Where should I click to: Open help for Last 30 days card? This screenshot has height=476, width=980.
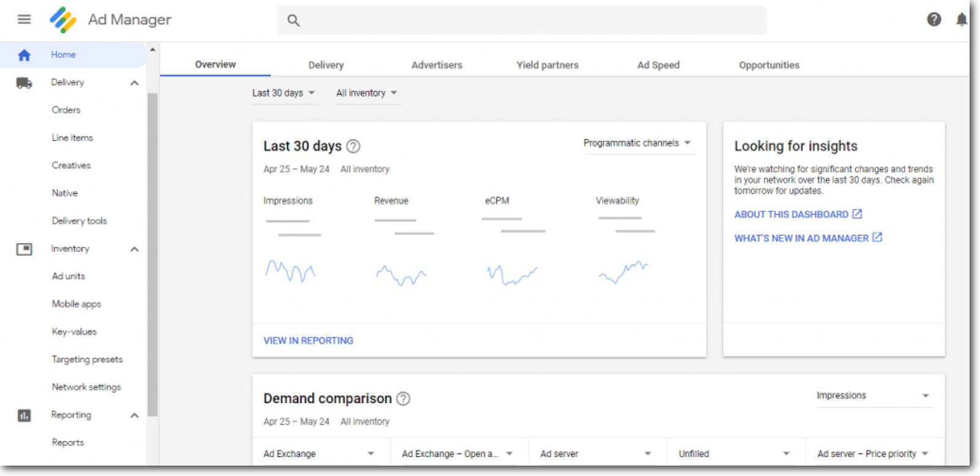click(353, 146)
